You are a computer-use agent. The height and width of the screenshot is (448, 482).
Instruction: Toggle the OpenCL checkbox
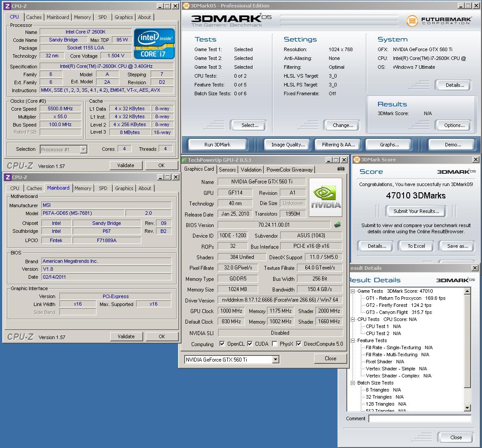(222, 343)
